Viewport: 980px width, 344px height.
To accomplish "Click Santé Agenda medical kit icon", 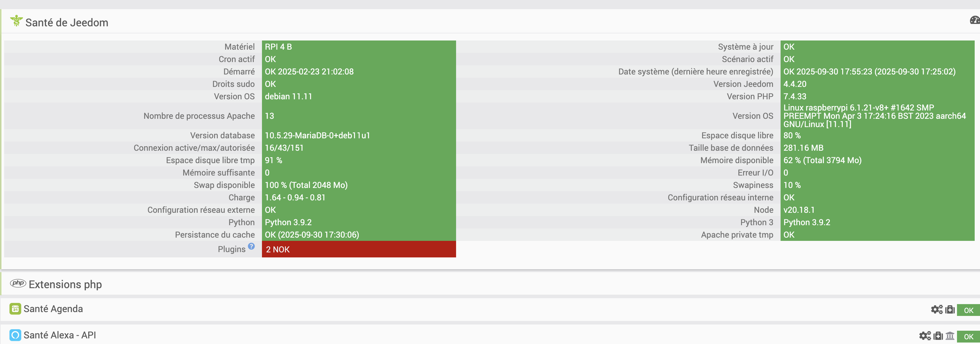I will [950, 309].
